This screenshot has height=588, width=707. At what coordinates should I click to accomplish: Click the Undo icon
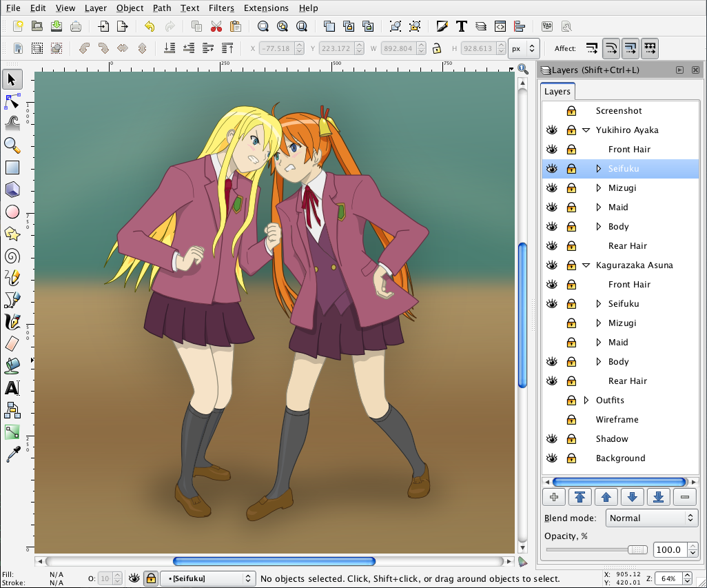click(150, 26)
